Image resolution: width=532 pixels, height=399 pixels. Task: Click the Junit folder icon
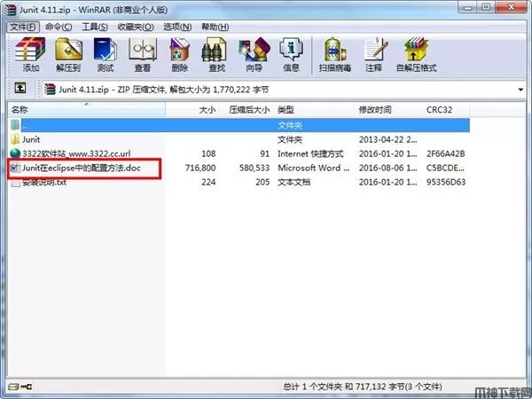coord(15,139)
